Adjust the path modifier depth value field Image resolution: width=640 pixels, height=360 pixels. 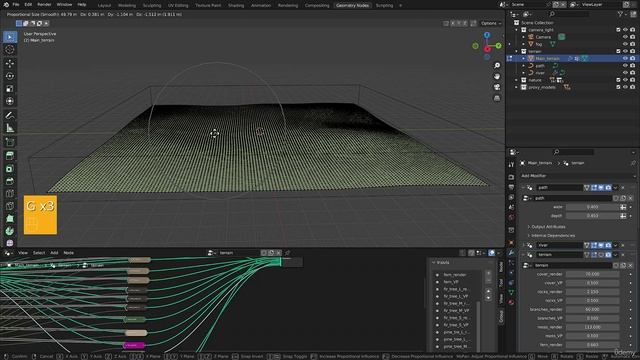(x=592, y=216)
